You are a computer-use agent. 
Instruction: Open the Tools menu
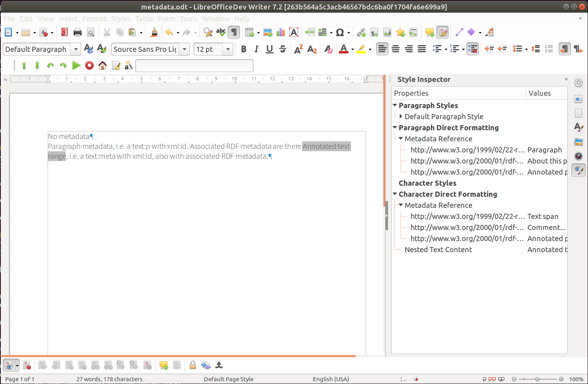pos(189,19)
